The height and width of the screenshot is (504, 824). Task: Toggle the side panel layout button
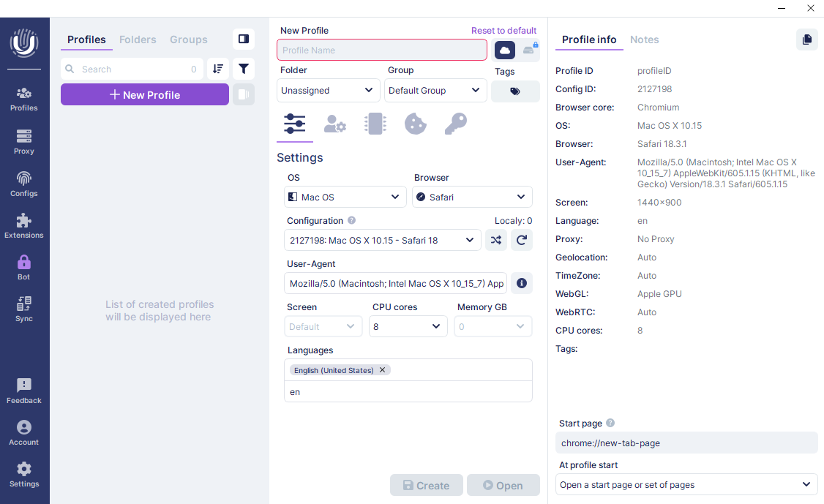click(244, 39)
